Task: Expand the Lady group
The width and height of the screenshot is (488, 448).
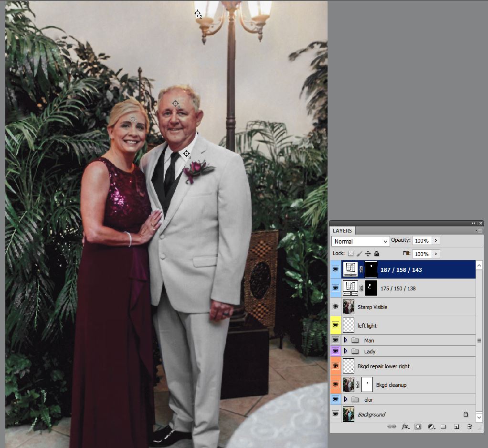Action: [x=345, y=351]
